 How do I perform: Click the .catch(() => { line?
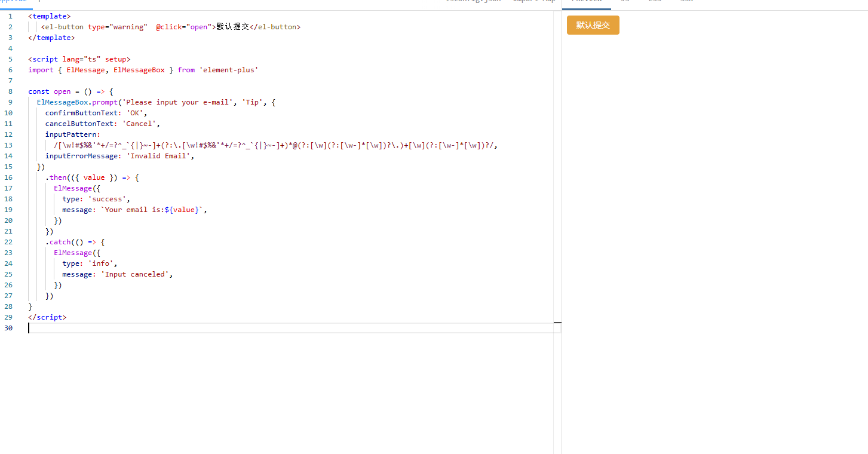pyautogui.click(x=75, y=242)
